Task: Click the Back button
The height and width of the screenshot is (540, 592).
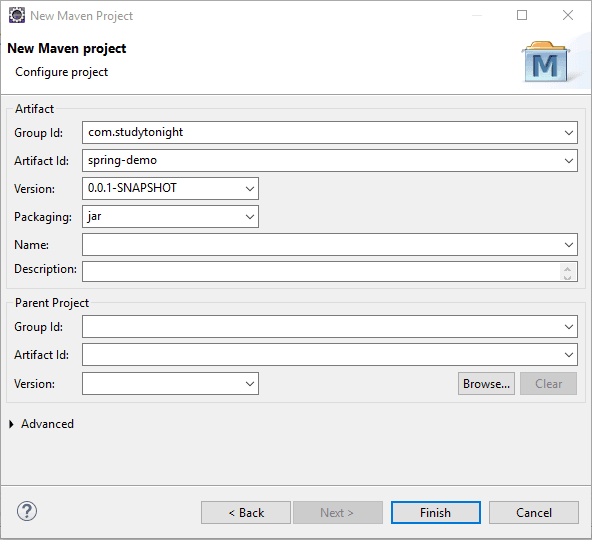Action: 246,512
